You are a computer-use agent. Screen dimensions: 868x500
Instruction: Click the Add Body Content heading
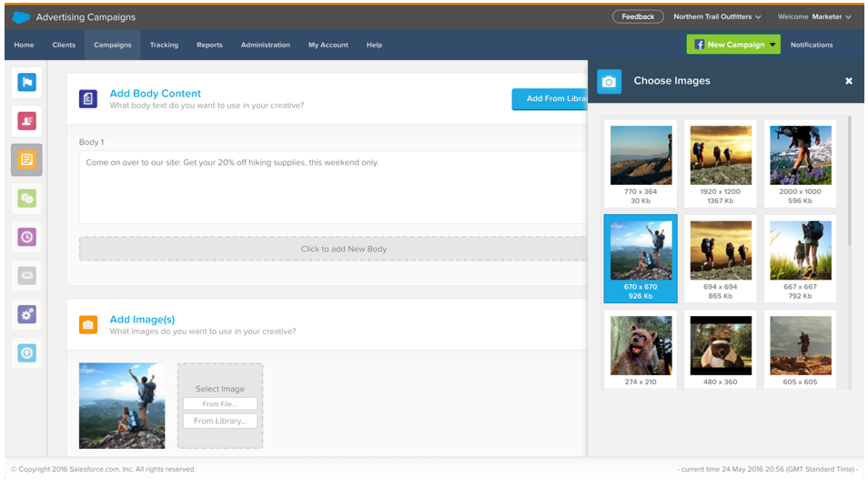(x=155, y=94)
